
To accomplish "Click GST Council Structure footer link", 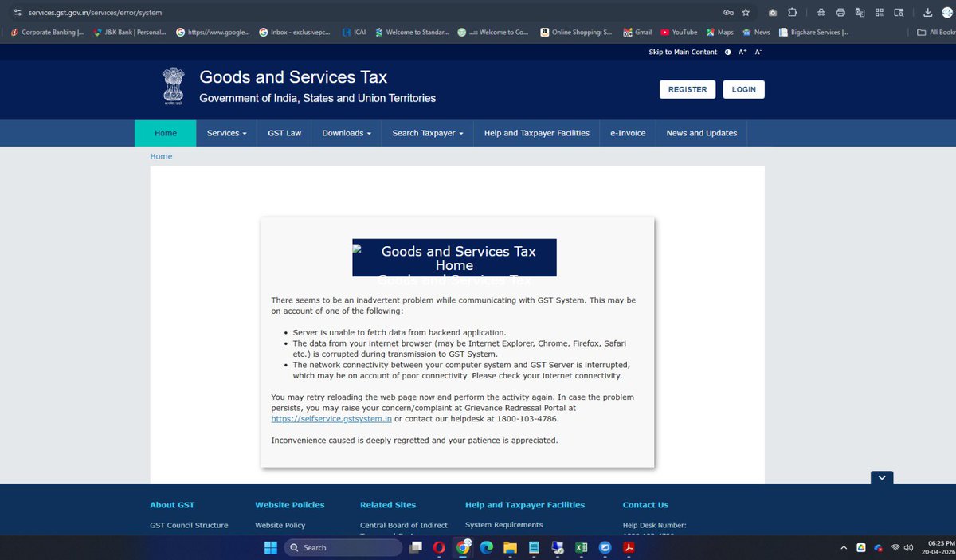I will point(189,525).
